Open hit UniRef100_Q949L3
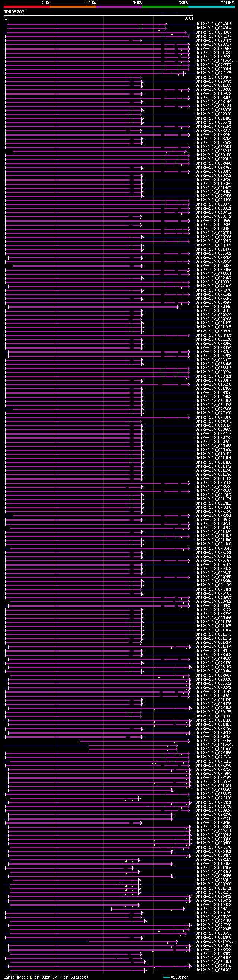This screenshot has width=238, height=980. (214, 24)
